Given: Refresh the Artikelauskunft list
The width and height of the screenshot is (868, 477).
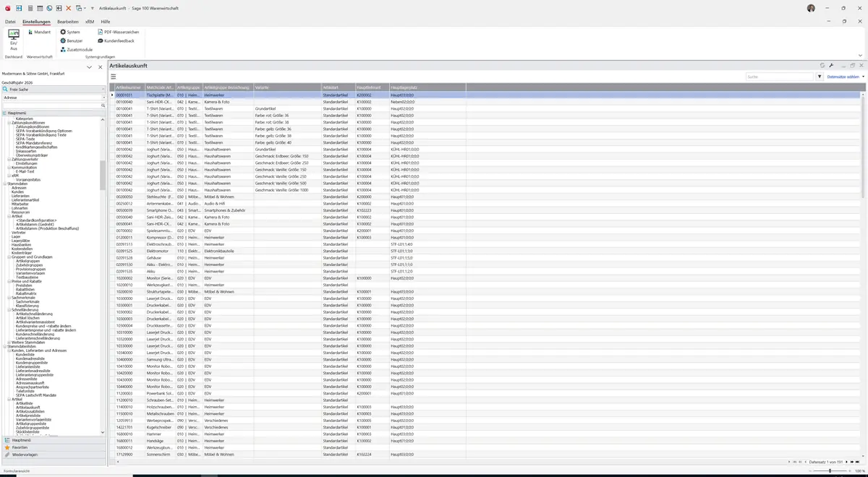Looking at the screenshot, I should click(822, 66).
